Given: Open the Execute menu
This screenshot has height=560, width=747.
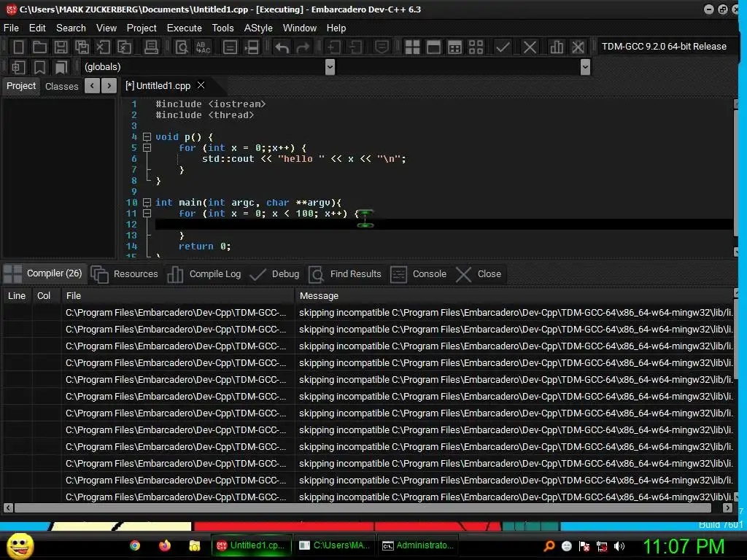Looking at the screenshot, I should pyautogui.click(x=185, y=28).
